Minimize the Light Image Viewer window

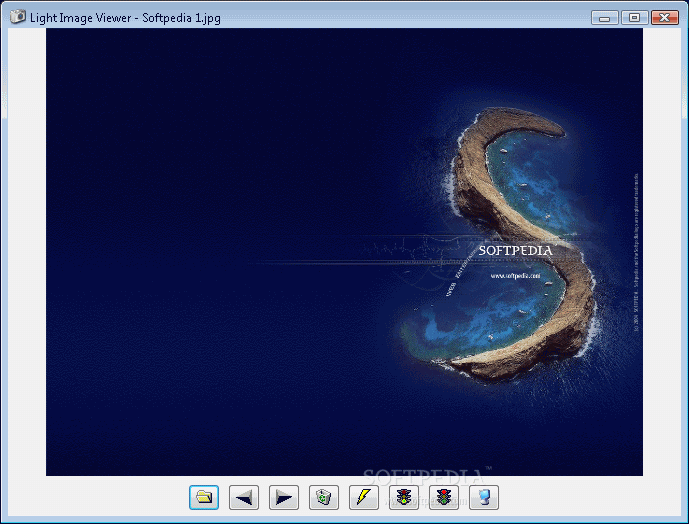605,18
